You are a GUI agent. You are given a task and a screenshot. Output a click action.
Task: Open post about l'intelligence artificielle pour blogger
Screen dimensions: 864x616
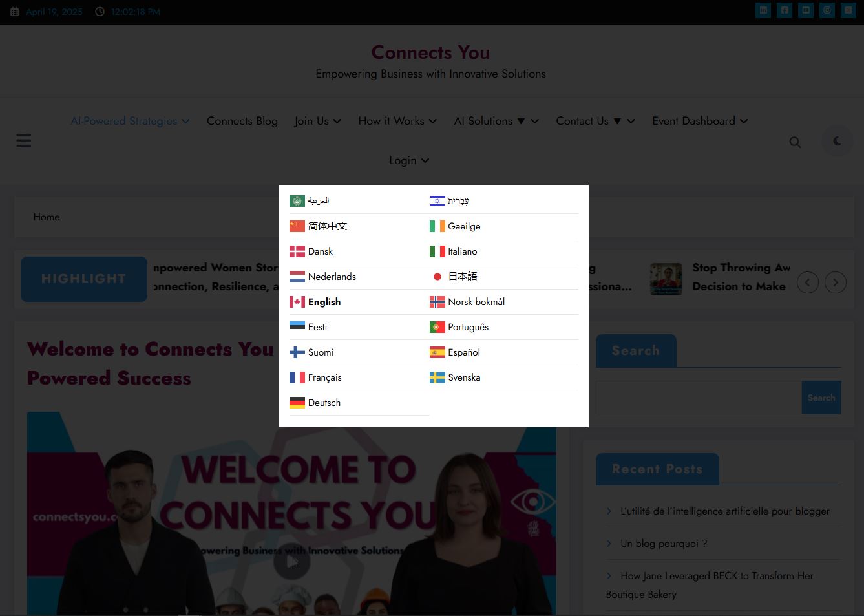[x=725, y=511]
